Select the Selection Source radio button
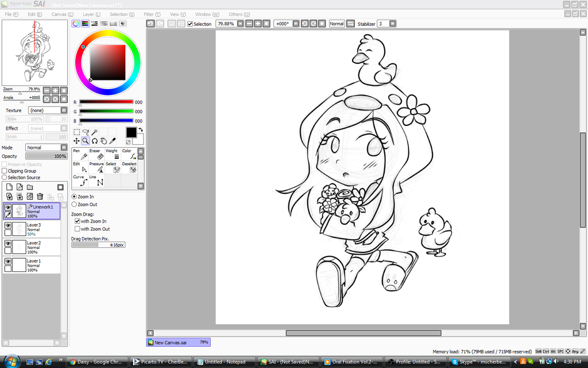588x368 pixels. [x=5, y=177]
